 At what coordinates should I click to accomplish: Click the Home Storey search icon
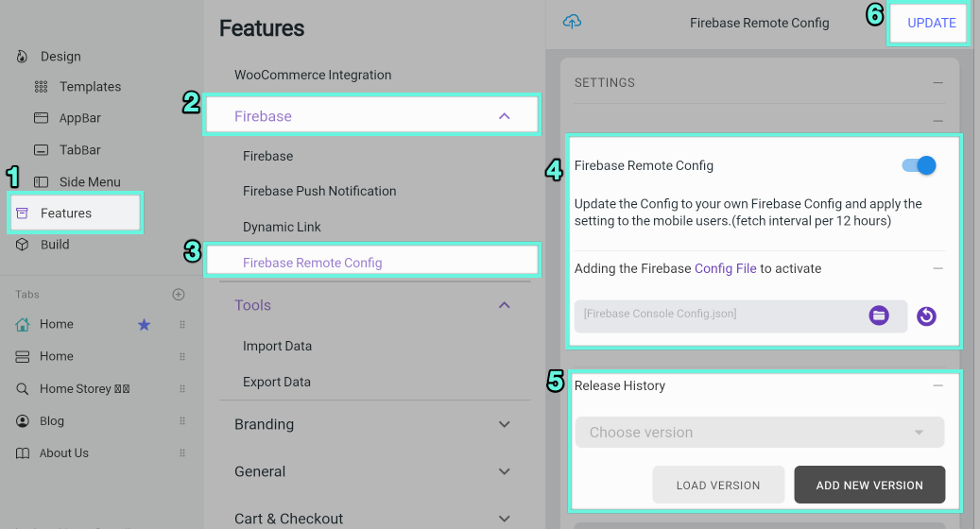click(x=22, y=388)
